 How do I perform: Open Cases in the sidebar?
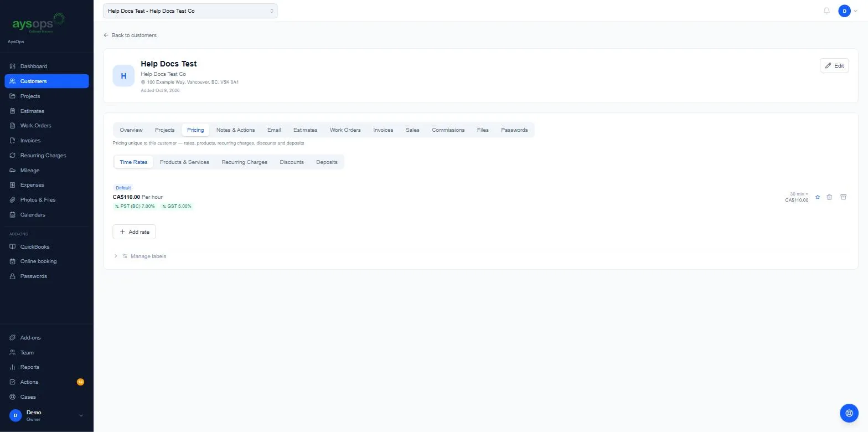click(46, 397)
